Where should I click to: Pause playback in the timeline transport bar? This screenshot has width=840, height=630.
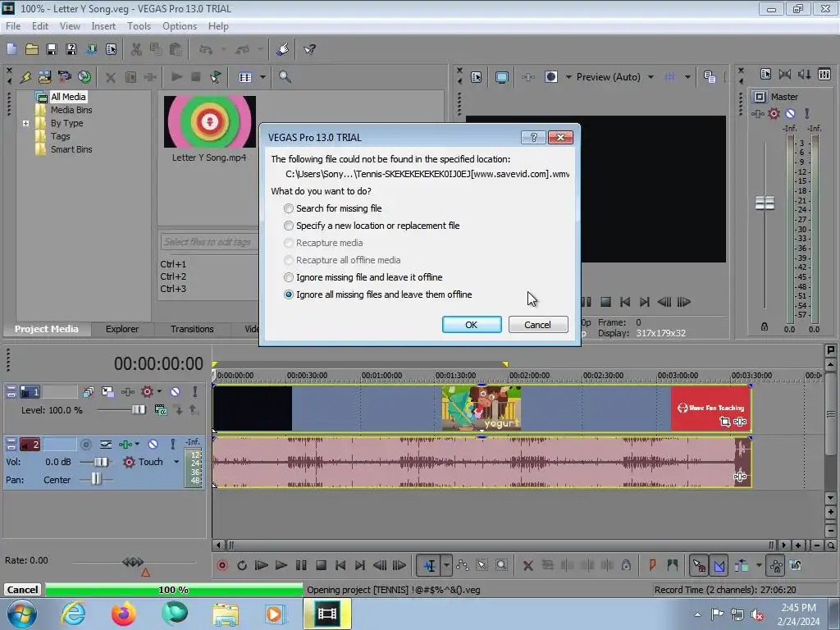[x=301, y=565]
